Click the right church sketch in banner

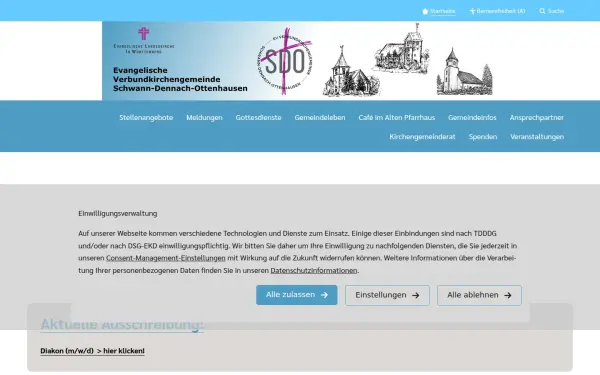tap(464, 72)
